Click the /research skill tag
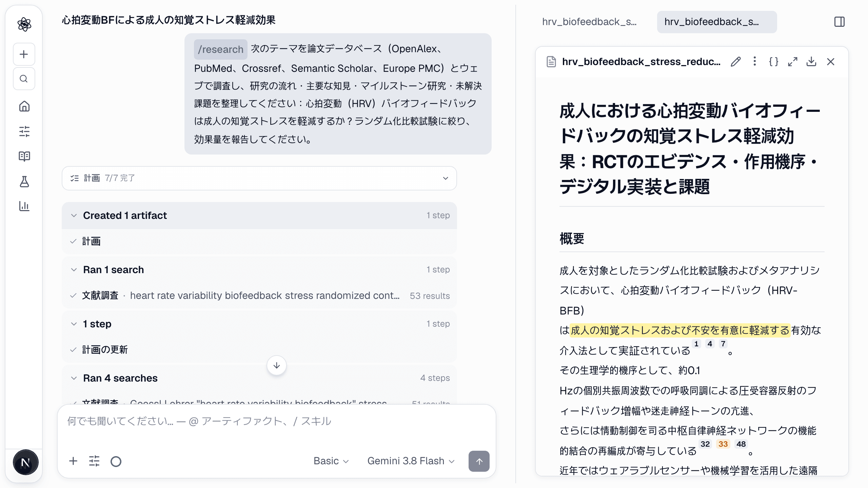 point(221,49)
